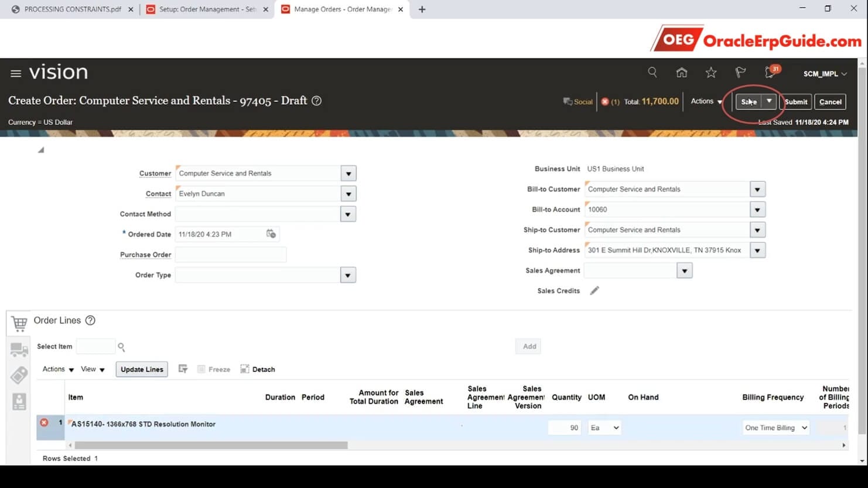The height and width of the screenshot is (488, 868).
Task: Click the Select Item input field
Action: 95,346
